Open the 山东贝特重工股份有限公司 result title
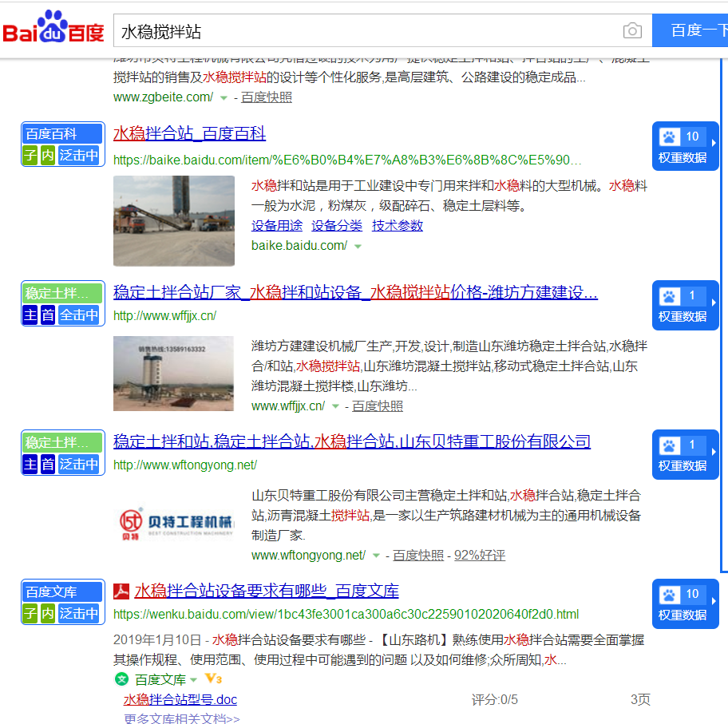This screenshot has width=728, height=724. pos(352,441)
